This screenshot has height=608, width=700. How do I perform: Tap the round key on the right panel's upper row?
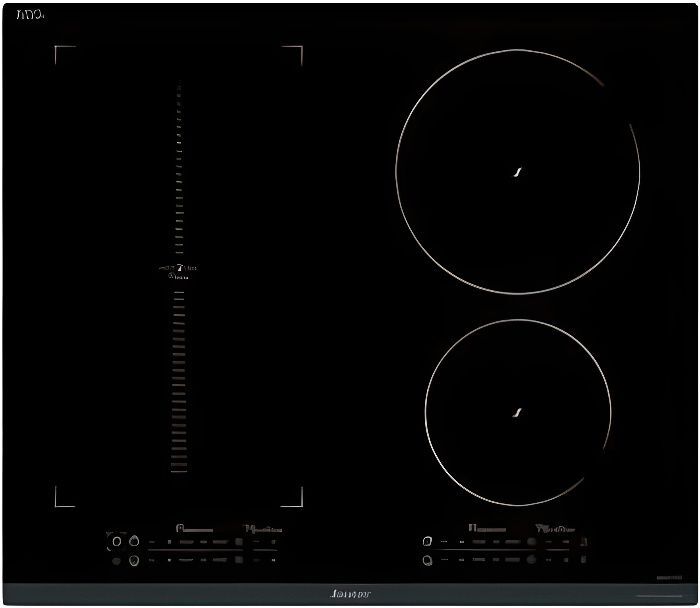tap(531, 541)
